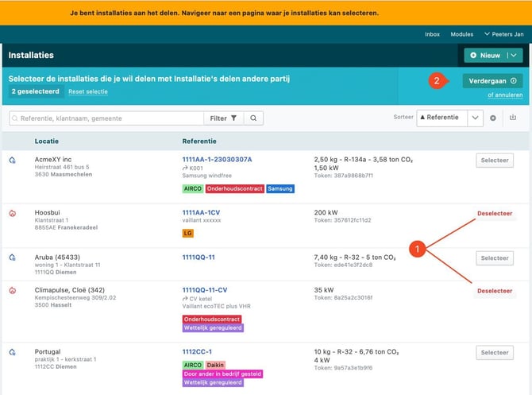
Task: Click the search magnifier button
Action: point(253,118)
